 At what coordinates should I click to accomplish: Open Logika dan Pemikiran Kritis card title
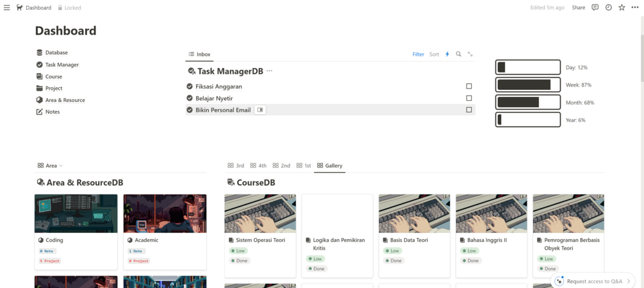pyautogui.click(x=339, y=244)
